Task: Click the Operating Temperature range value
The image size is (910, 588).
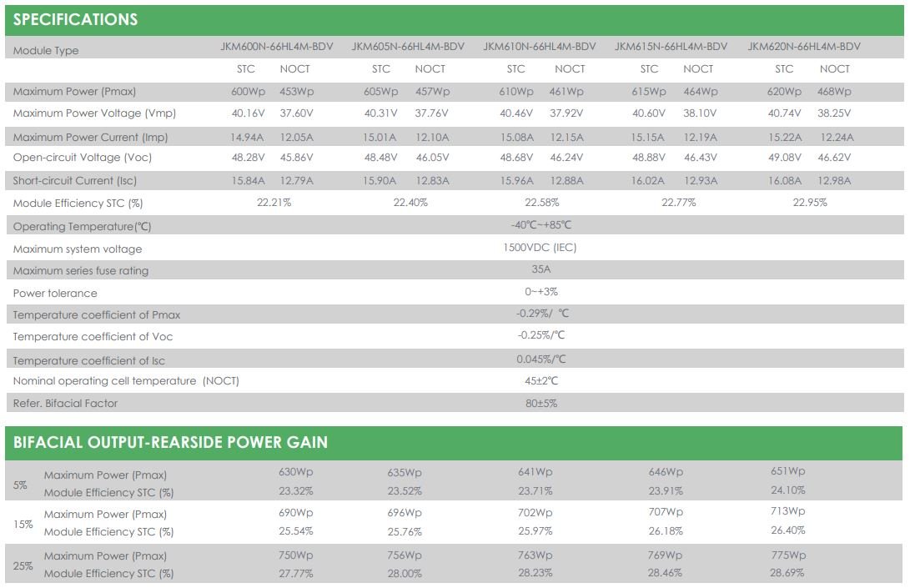Action: (x=541, y=224)
